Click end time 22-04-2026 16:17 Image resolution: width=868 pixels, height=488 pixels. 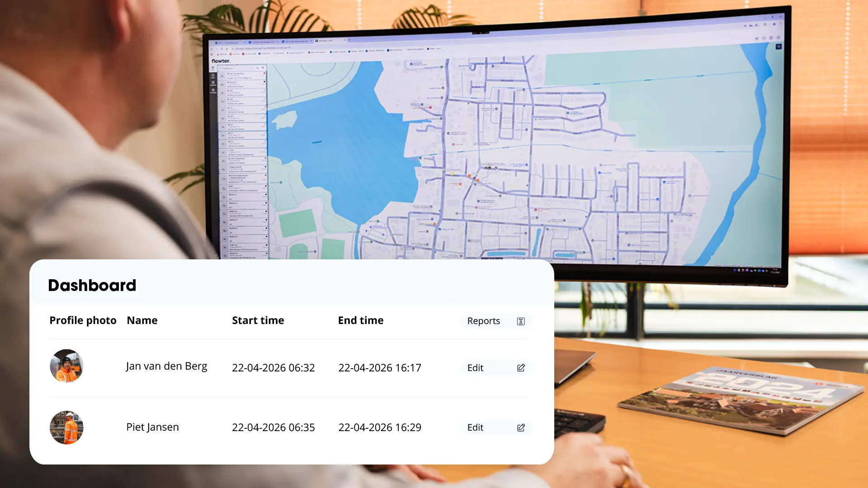click(380, 368)
